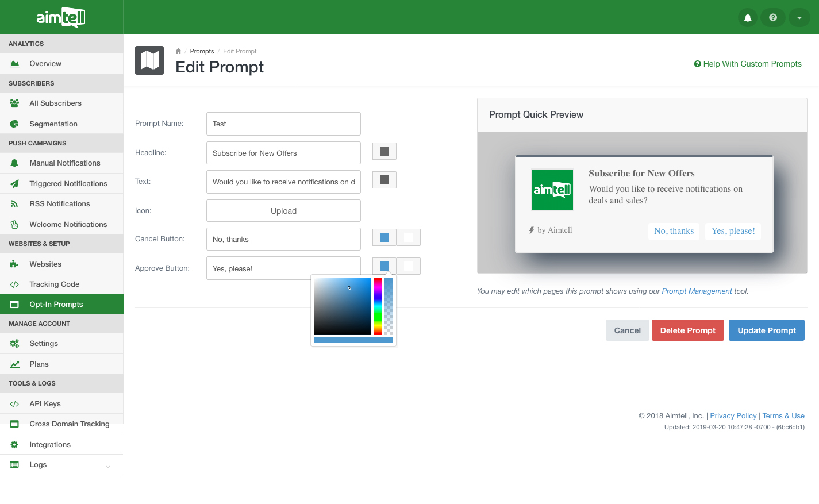Click the alpha transparency slider

pos(389,306)
